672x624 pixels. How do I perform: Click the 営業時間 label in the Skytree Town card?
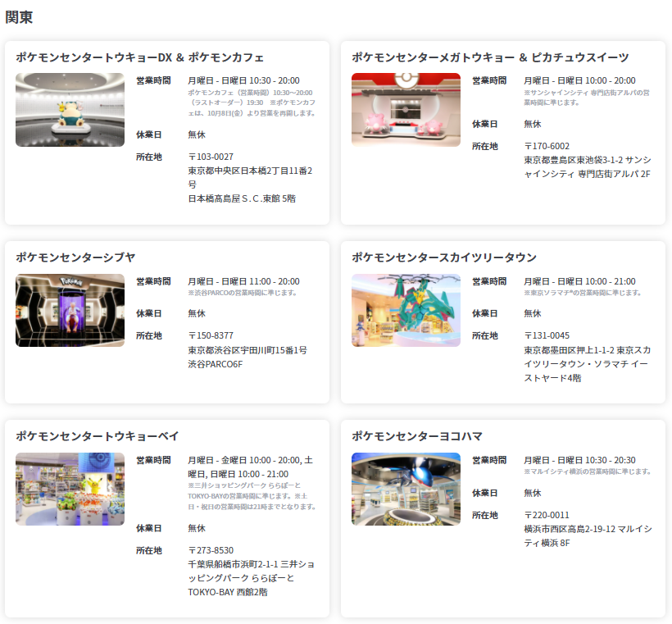tap(489, 282)
